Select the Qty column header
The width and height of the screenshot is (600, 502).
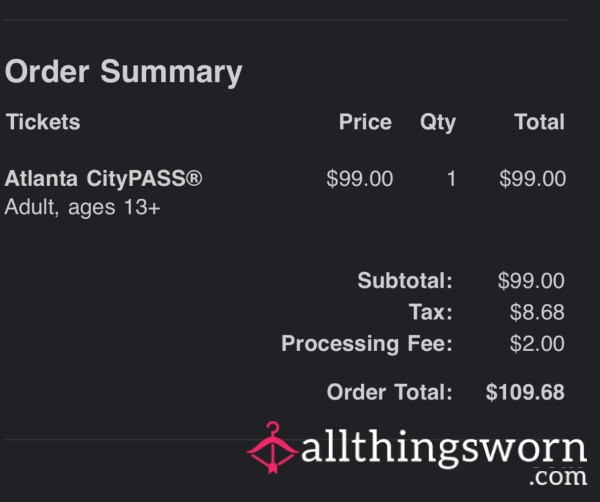point(438,123)
